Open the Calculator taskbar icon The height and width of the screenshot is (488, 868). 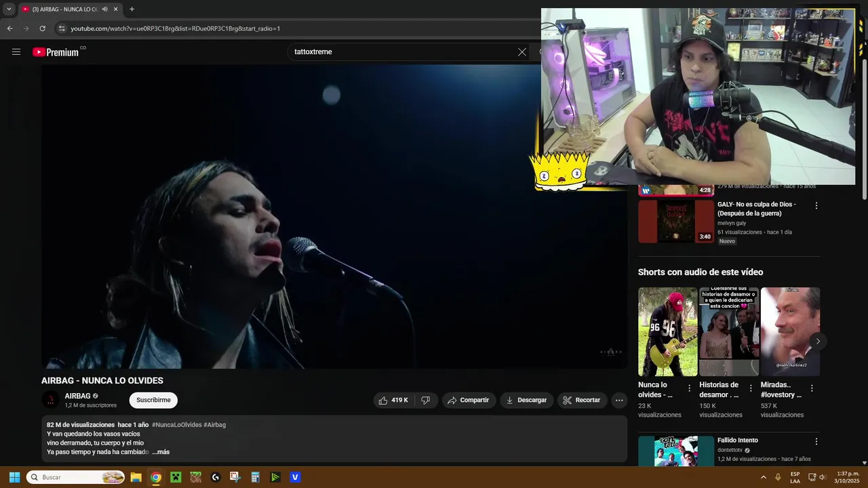tap(255, 477)
